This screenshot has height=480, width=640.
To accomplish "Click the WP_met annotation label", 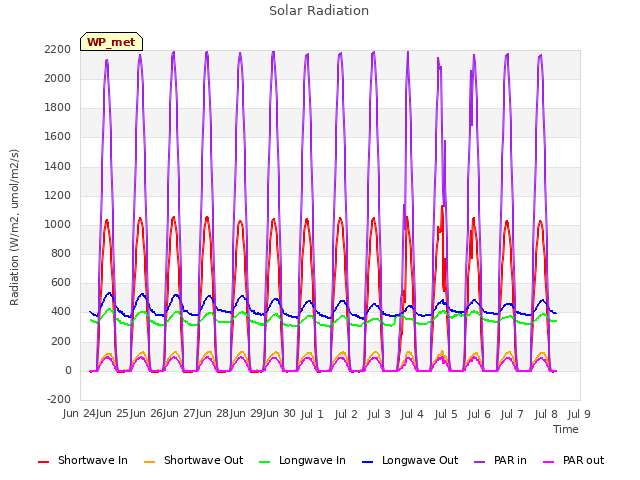I will tap(111, 42).
